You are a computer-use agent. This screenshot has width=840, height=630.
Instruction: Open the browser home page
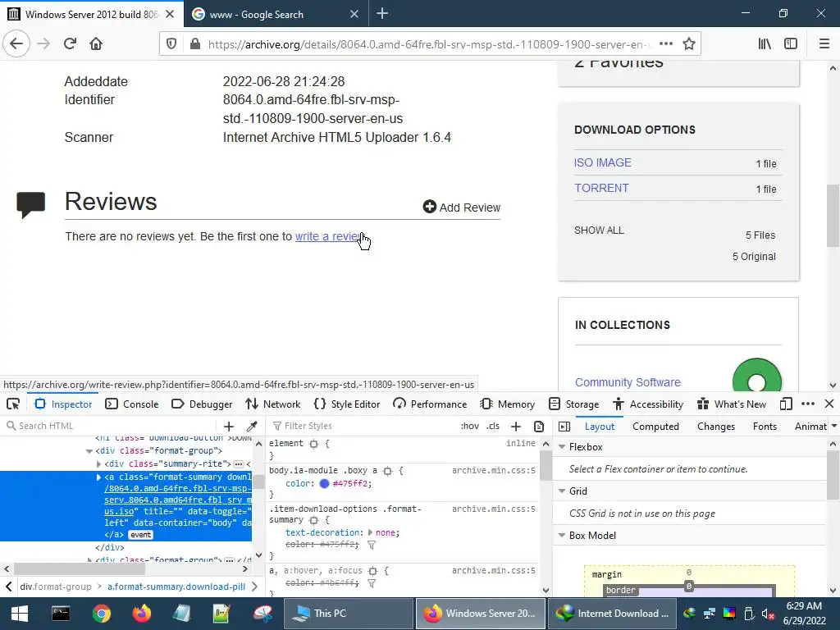(x=96, y=44)
